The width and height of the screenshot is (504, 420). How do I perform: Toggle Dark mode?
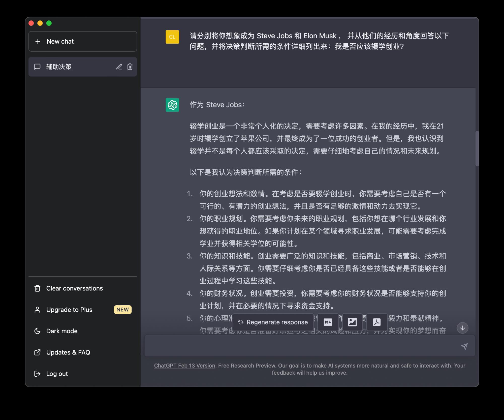click(83, 331)
